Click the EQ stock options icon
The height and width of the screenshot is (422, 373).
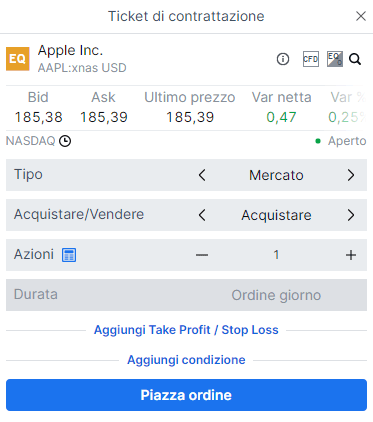click(x=335, y=59)
